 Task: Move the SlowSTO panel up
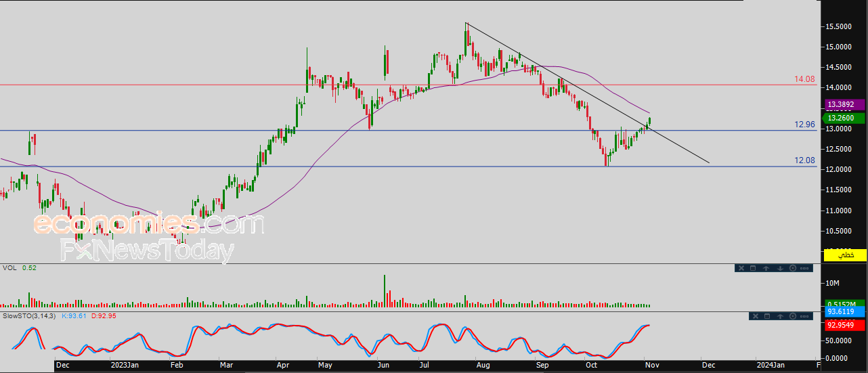coord(780,316)
